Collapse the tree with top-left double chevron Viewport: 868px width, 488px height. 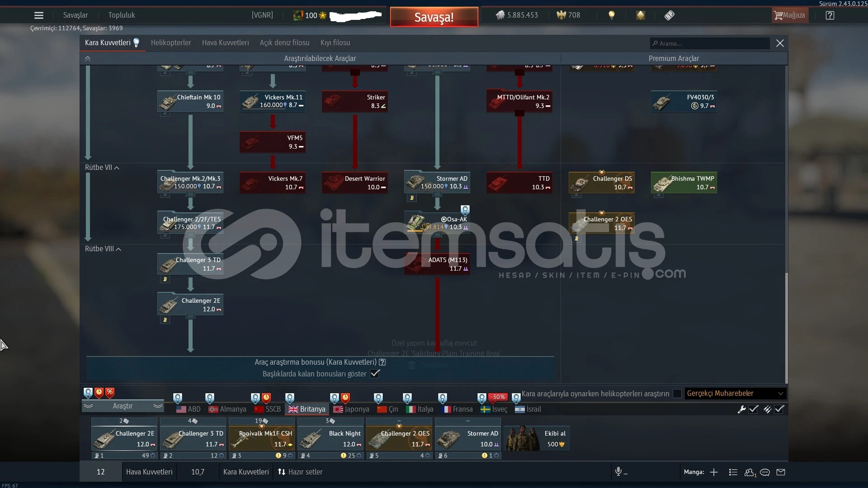click(x=88, y=59)
